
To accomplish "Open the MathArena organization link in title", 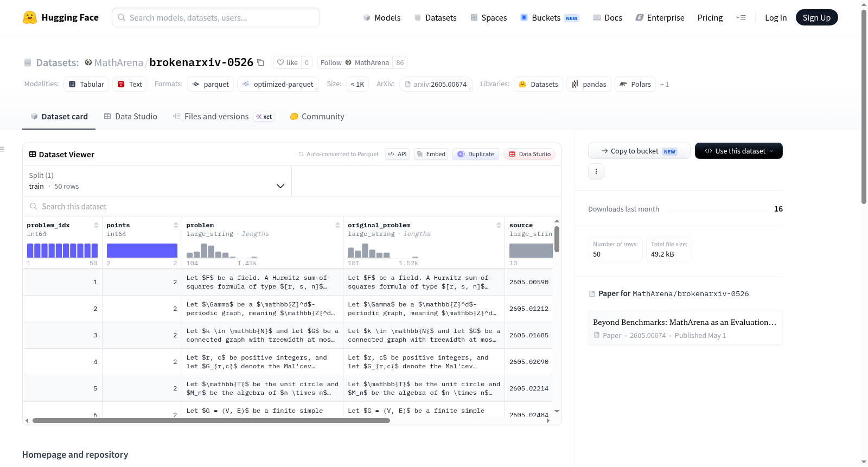I will (x=119, y=62).
